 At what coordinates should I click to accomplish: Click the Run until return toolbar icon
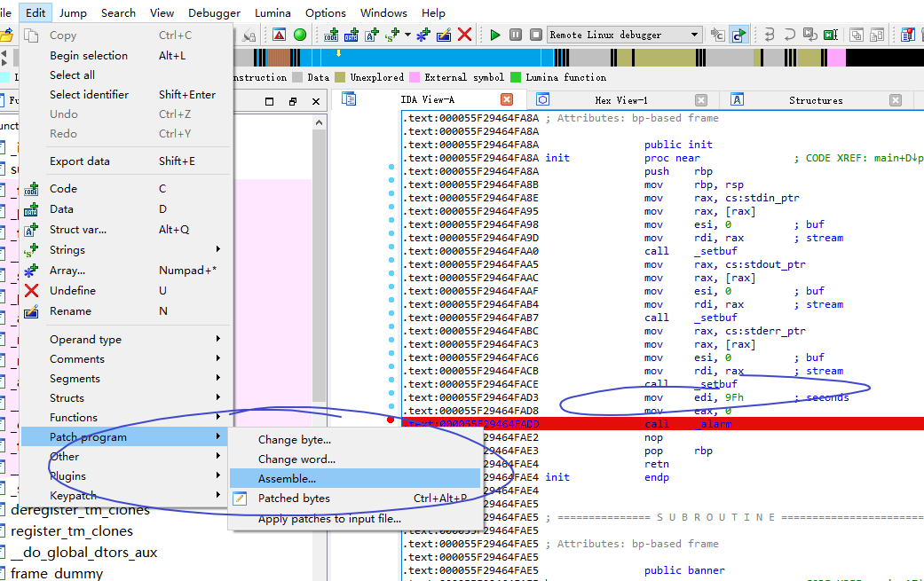pos(810,35)
